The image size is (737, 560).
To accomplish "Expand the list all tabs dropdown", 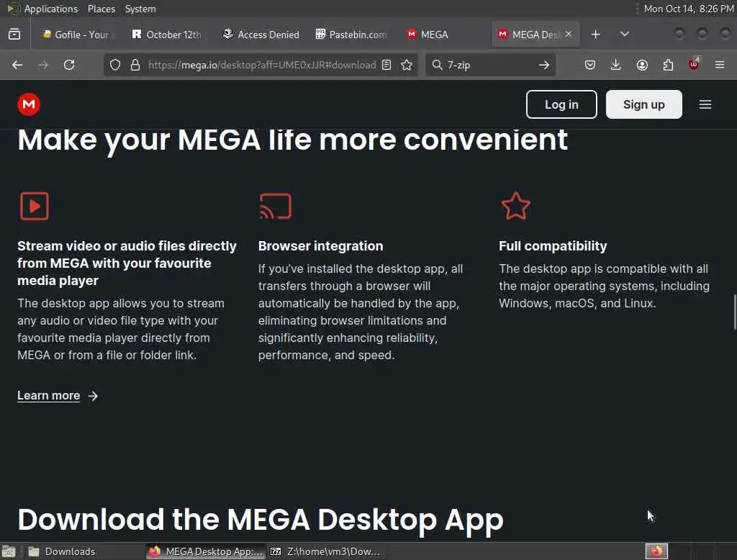I will coord(625,35).
